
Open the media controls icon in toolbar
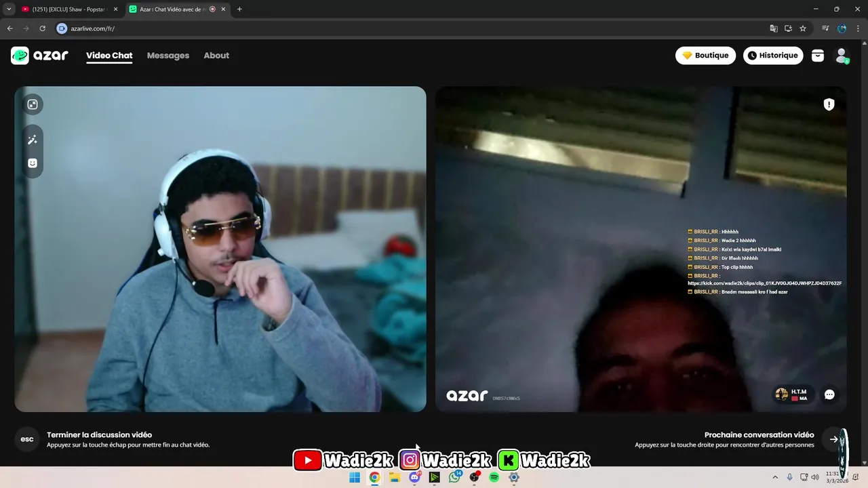coord(825,28)
